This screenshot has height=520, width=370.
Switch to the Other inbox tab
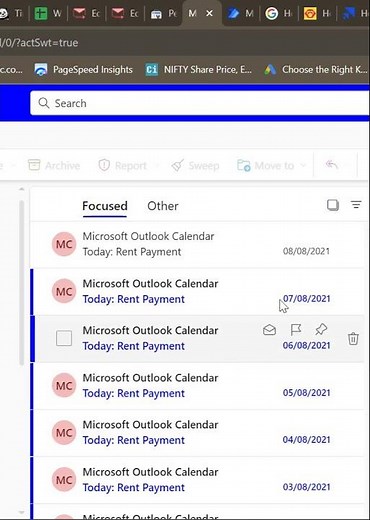coord(163,206)
